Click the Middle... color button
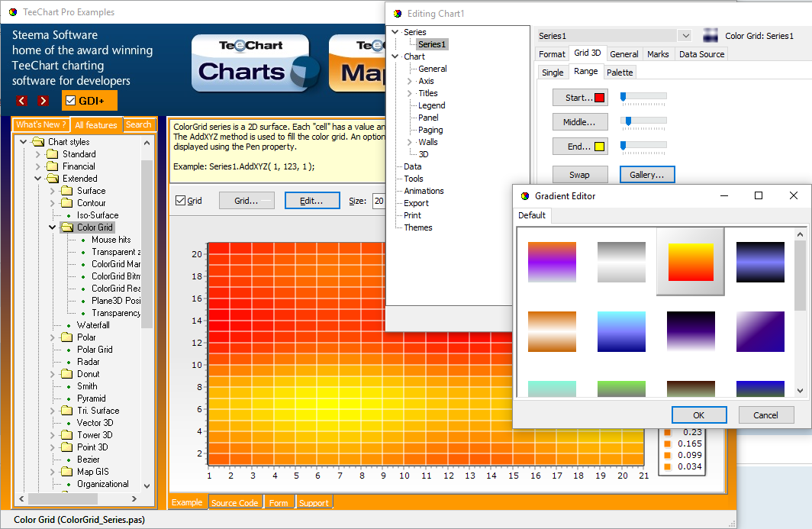This screenshot has width=812, height=529. (x=580, y=122)
